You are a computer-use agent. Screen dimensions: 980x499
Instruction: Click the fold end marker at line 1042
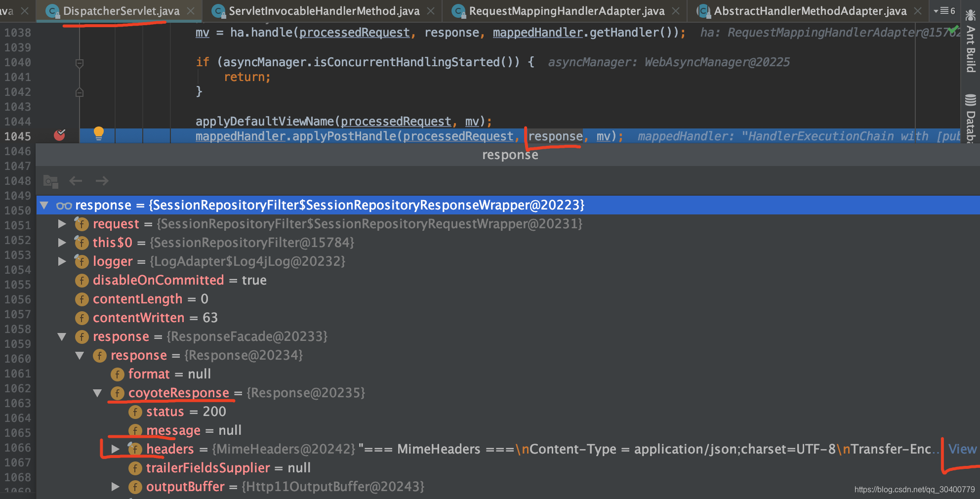tap(80, 92)
